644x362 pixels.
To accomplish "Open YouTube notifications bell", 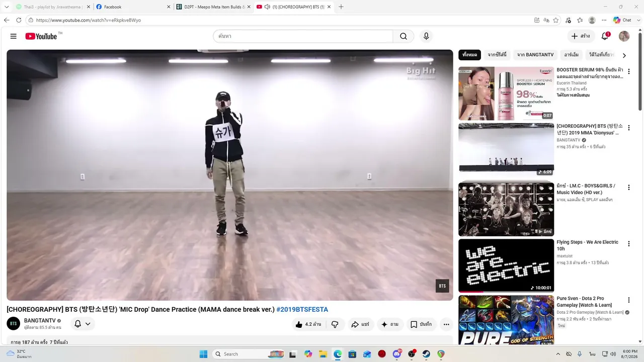I will click(605, 36).
